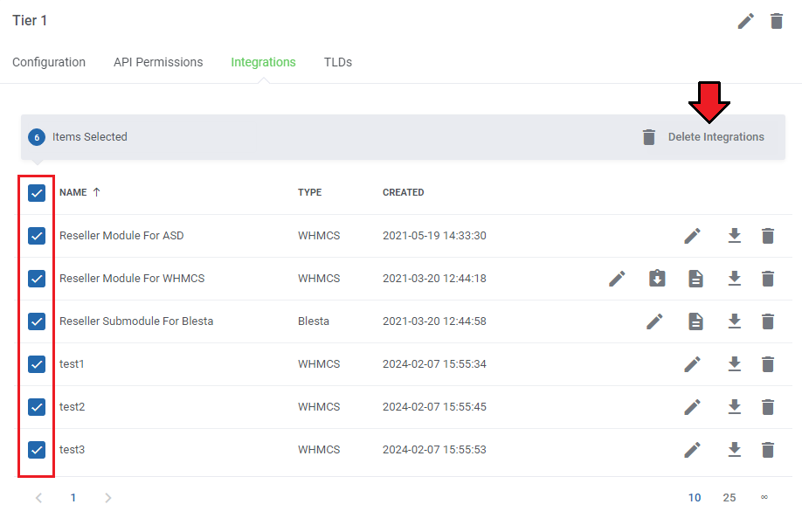802x532 pixels.
Task: Uncheck the test2 row checkbox
Action: coord(37,407)
